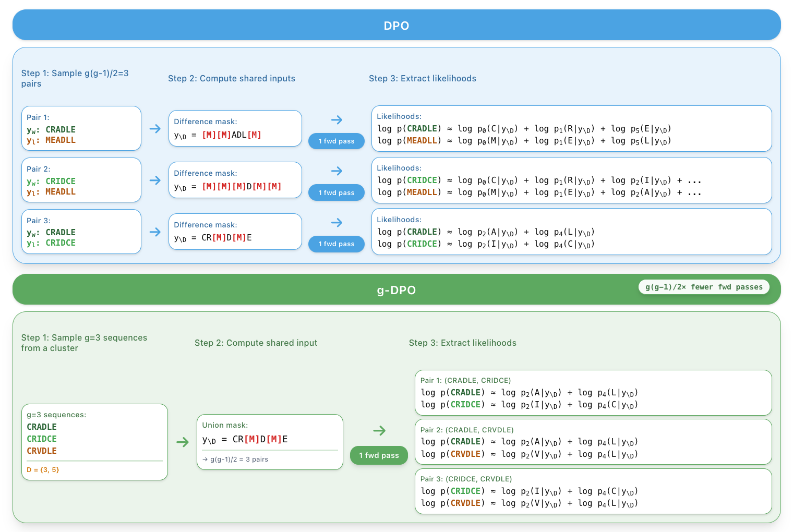Click the Difference mask box showing [M][M]ADL[M]
This screenshot has height=532, width=793.
point(235,128)
